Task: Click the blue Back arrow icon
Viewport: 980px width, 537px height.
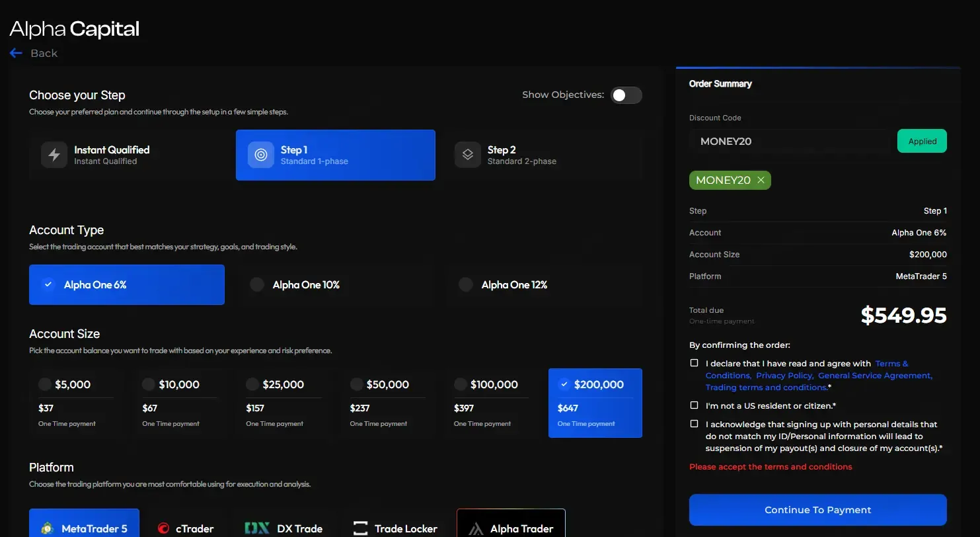Action: tap(16, 53)
